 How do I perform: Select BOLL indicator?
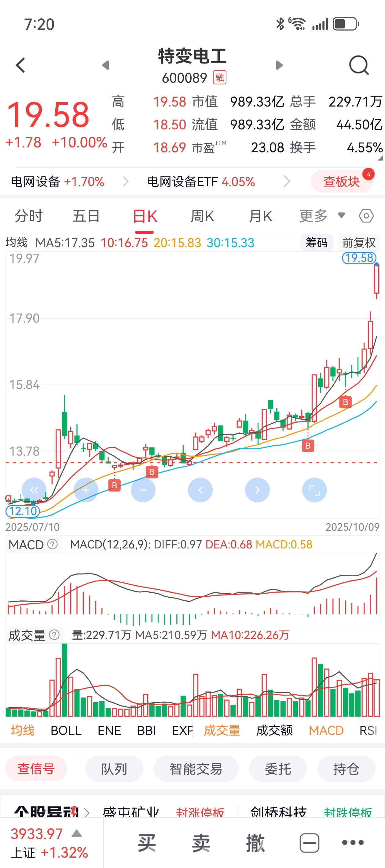tap(66, 731)
